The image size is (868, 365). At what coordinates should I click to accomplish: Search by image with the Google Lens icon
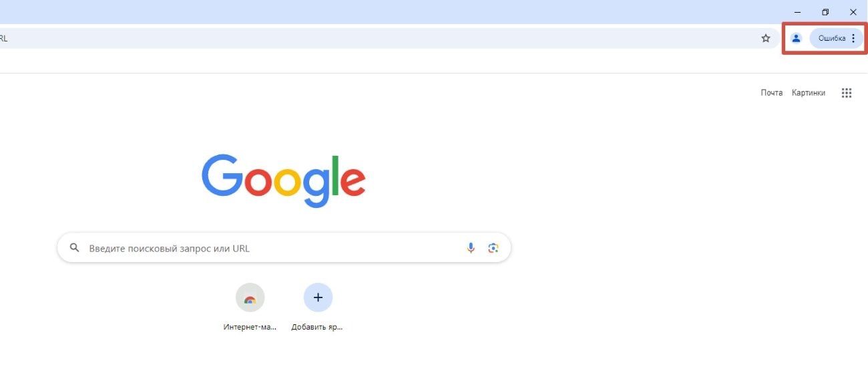[x=493, y=248]
